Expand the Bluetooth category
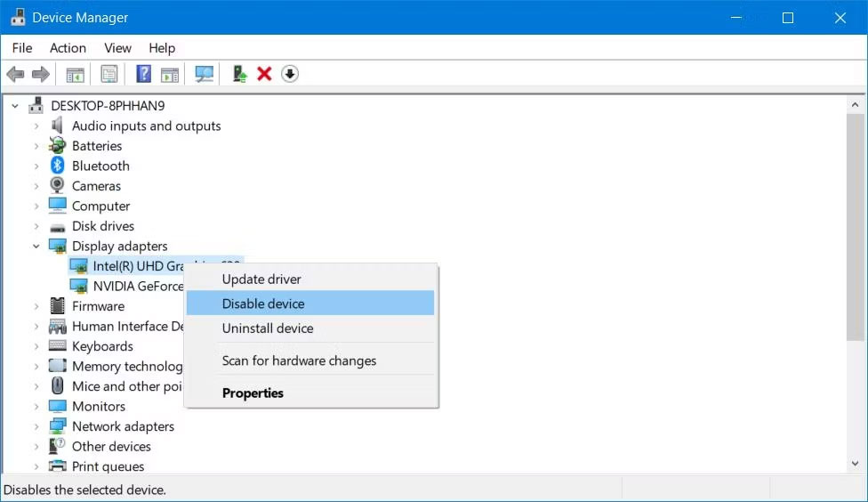This screenshot has height=502, width=868. tap(36, 166)
